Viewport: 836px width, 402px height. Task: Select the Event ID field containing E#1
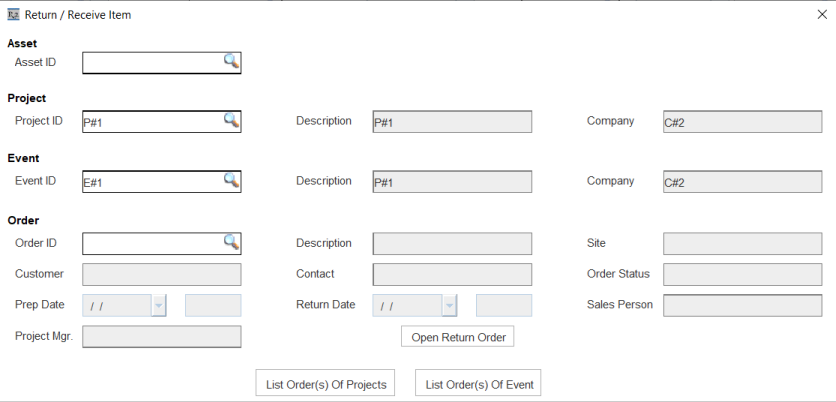pos(153,181)
